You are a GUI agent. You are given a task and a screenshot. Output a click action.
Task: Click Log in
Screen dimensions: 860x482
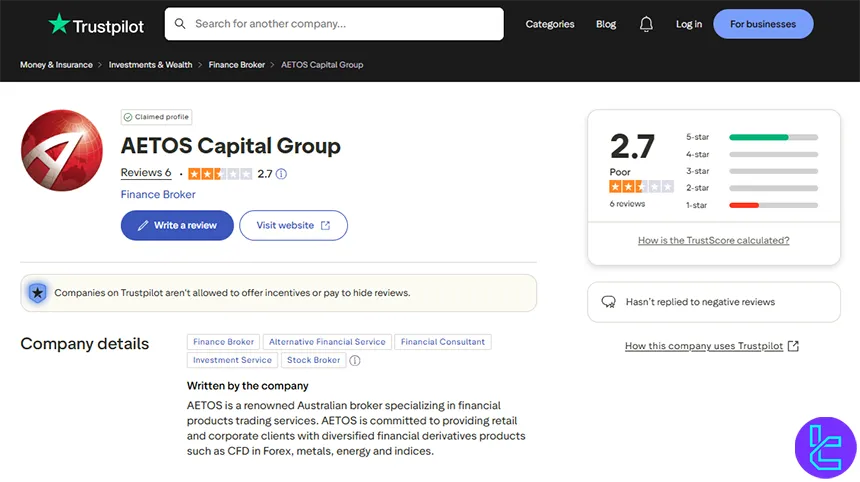tap(689, 24)
